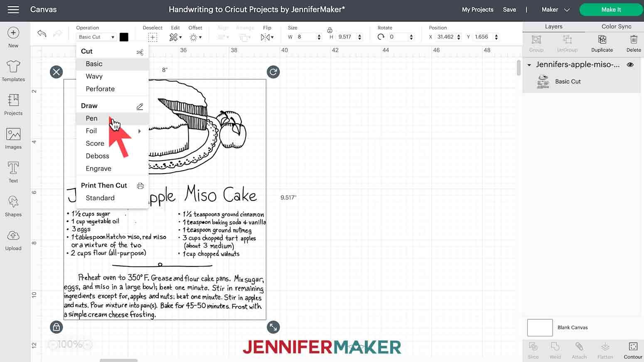Click the Duplicate icon
Viewport: 644px width, 362px height.
602,39
